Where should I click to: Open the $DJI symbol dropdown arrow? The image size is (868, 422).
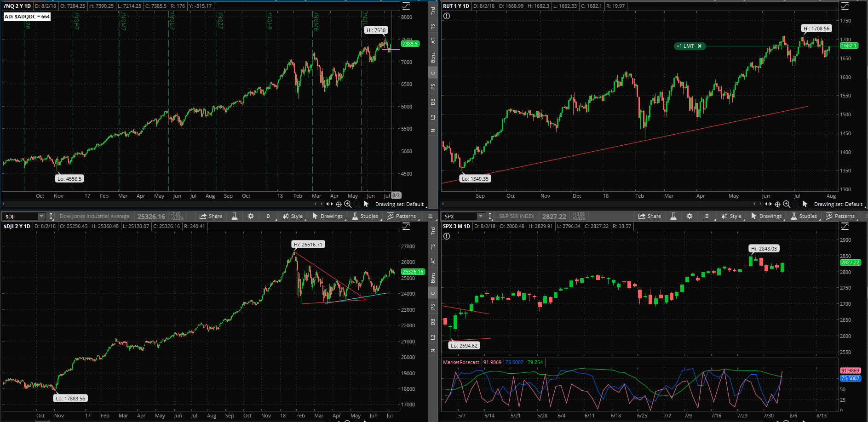tap(41, 216)
